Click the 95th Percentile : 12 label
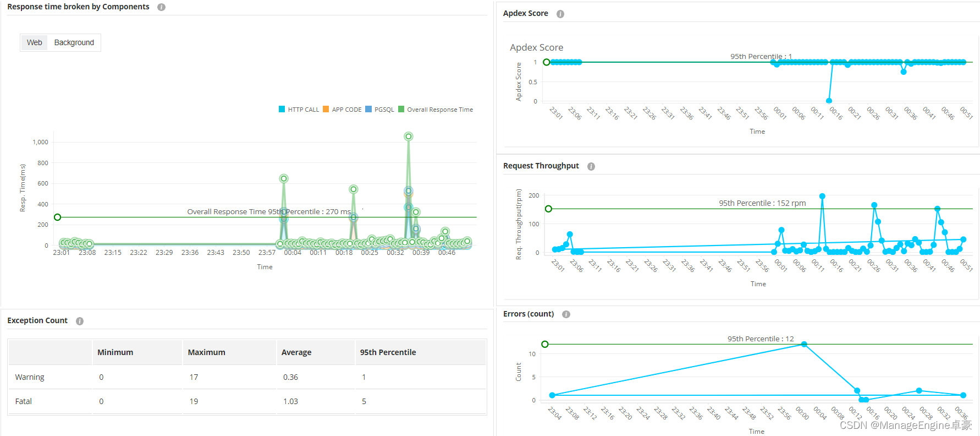This screenshot has height=436, width=980. pyautogui.click(x=761, y=339)
